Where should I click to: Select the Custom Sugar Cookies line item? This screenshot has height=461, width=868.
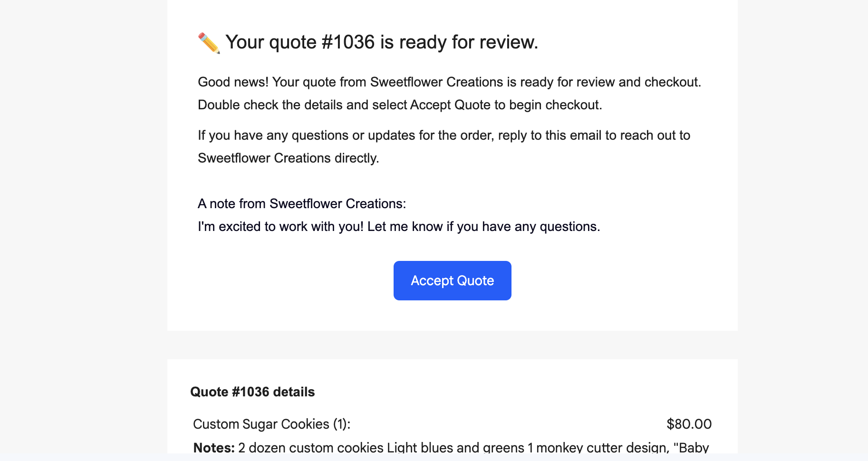[271, 424]
